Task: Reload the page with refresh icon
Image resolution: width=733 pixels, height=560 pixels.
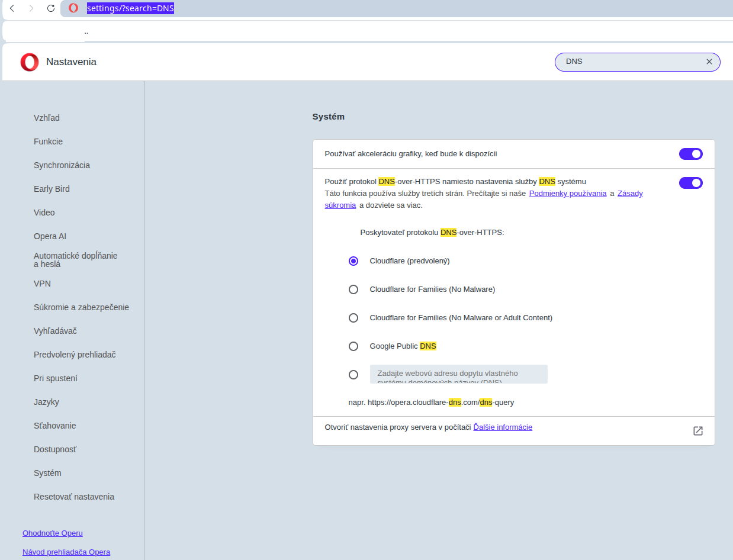Action: pyautogui.click(x=51, y=8)
